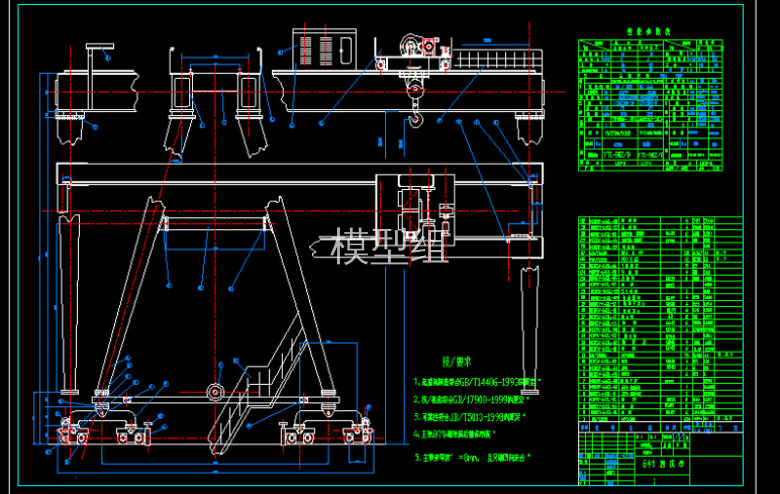Select note 3 citing JB/T5013-1998
The height and width of the screenshot is (494, 780).
click(x=470, y=416)
